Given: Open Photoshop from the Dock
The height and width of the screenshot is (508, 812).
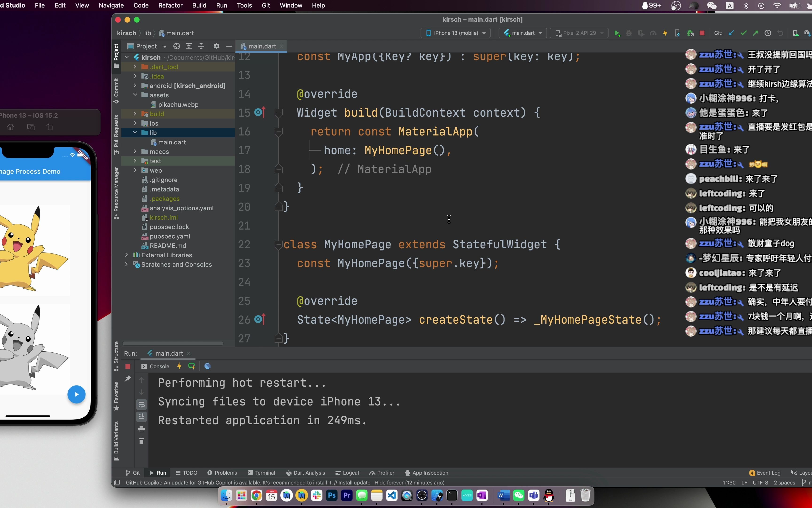Looking at the screenshot, I should pyautogui.click(x=332, y=495).
